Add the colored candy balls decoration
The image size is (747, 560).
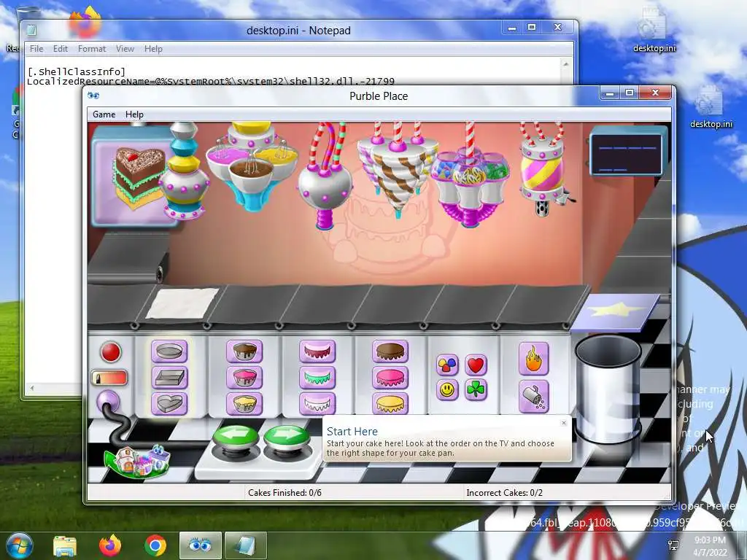447,365
